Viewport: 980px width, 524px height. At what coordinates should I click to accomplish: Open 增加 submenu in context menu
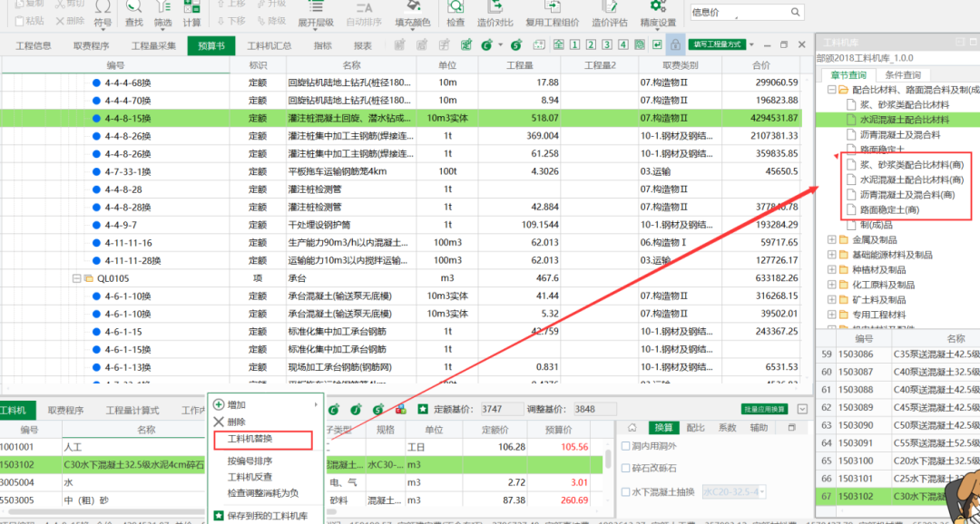[x=265, y=404]
